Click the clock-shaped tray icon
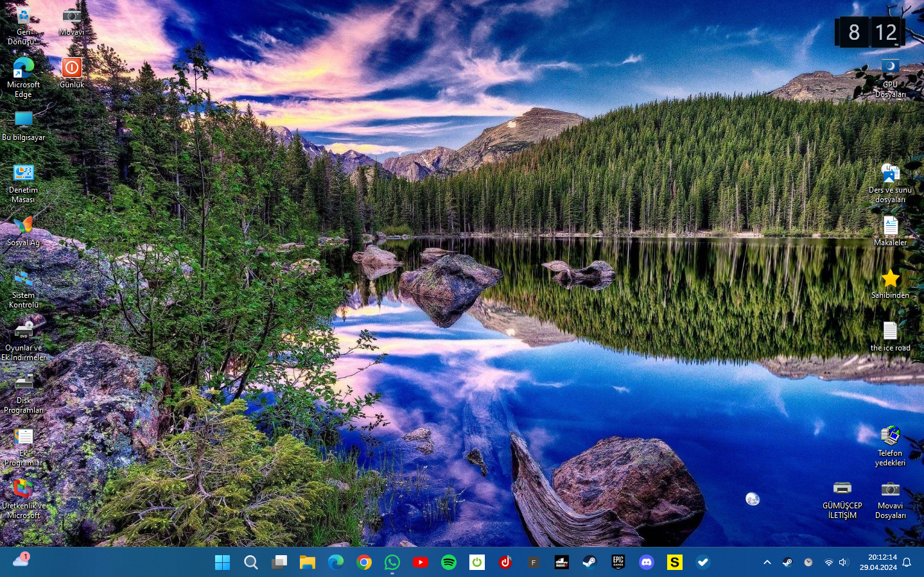924x577 pixels. pos(808,562)
